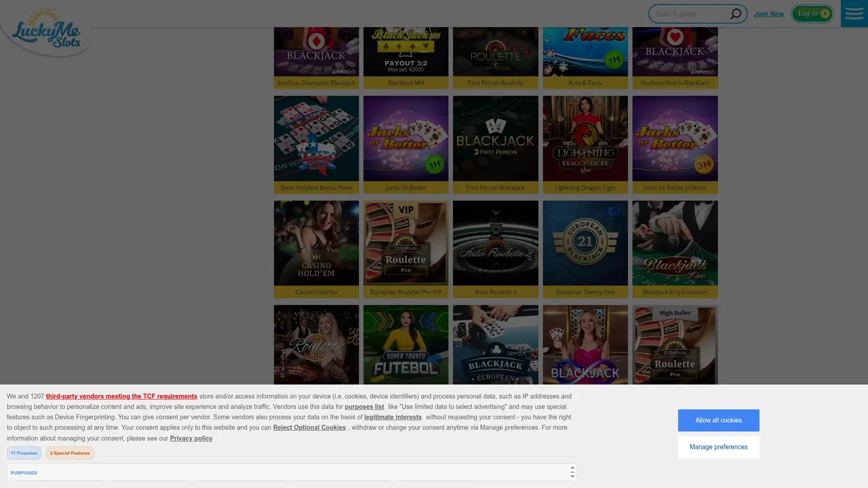Open Blackjack MH game thumbnail
The height and width of the screenshot is (488, 868).
(x=406, y=52)
